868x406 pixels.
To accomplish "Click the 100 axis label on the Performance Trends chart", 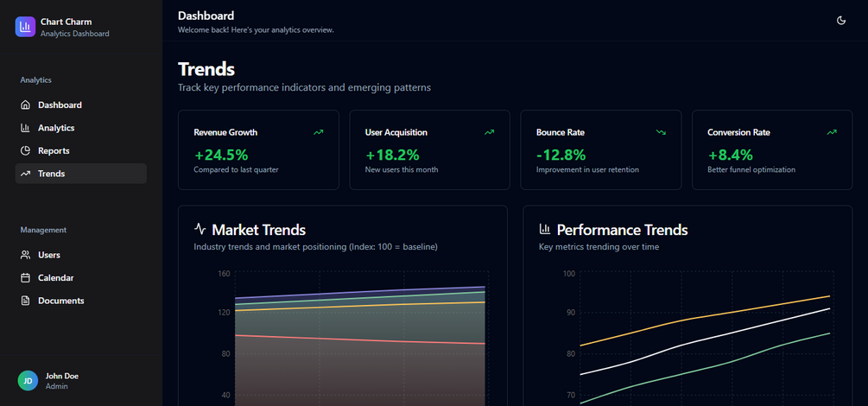I will pos(569,273).
